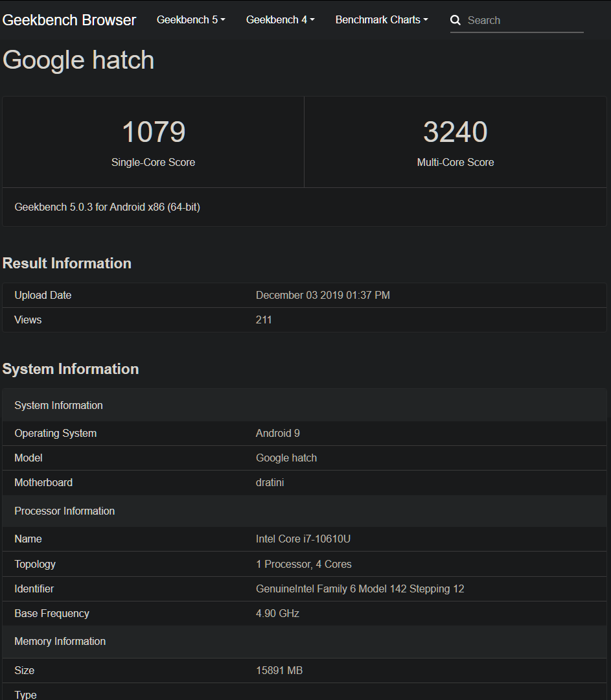
Task: Click the Android 9 operating system value
Action: (277, 433)
